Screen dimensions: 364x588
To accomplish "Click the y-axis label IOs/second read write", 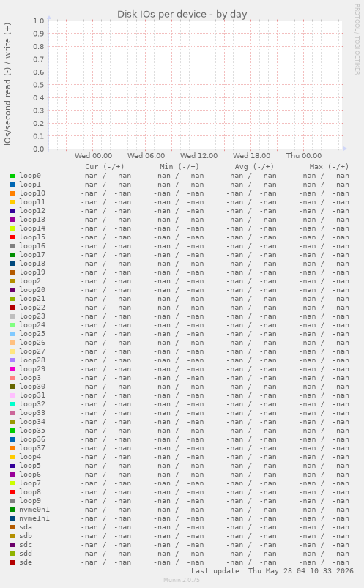I will click(x=7, y=83).
